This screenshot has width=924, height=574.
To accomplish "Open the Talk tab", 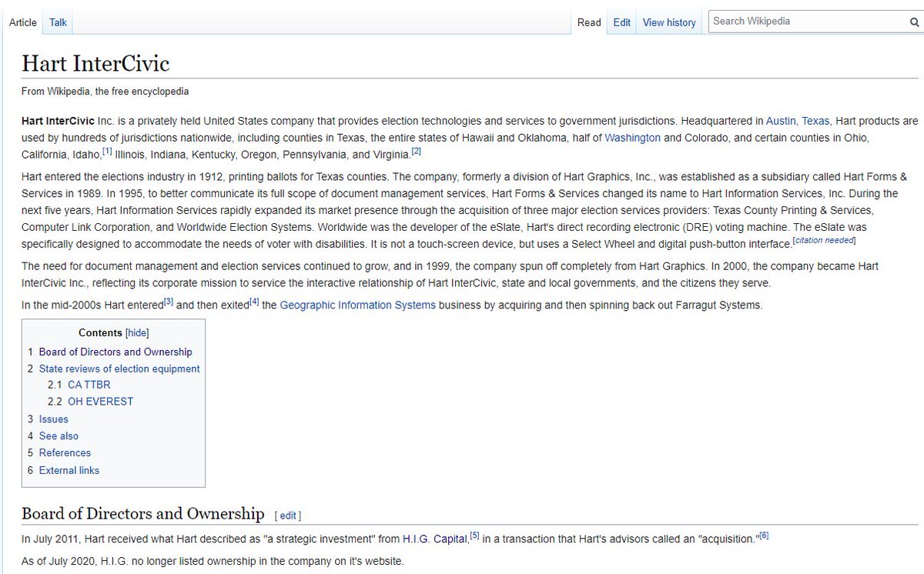I will (58, 22).
